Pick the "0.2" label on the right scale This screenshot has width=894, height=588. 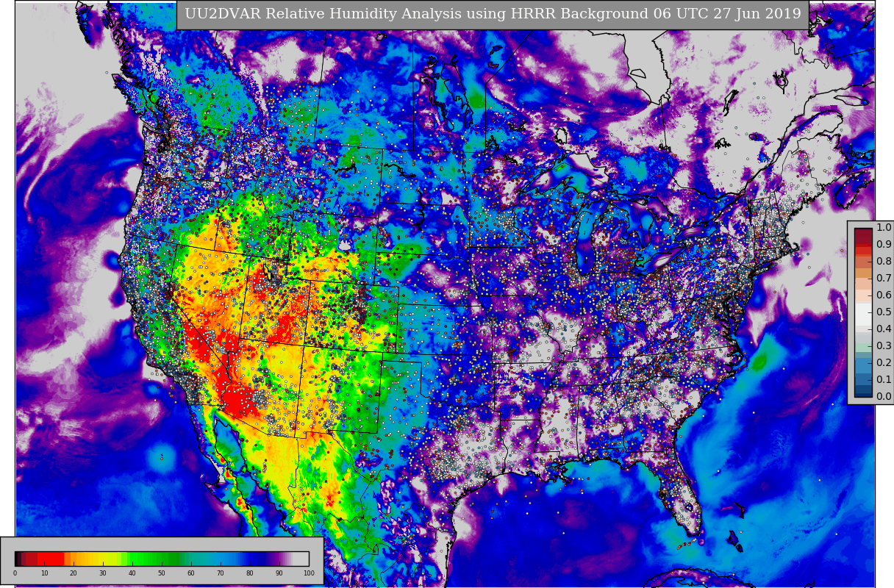[x=884, y=363]
